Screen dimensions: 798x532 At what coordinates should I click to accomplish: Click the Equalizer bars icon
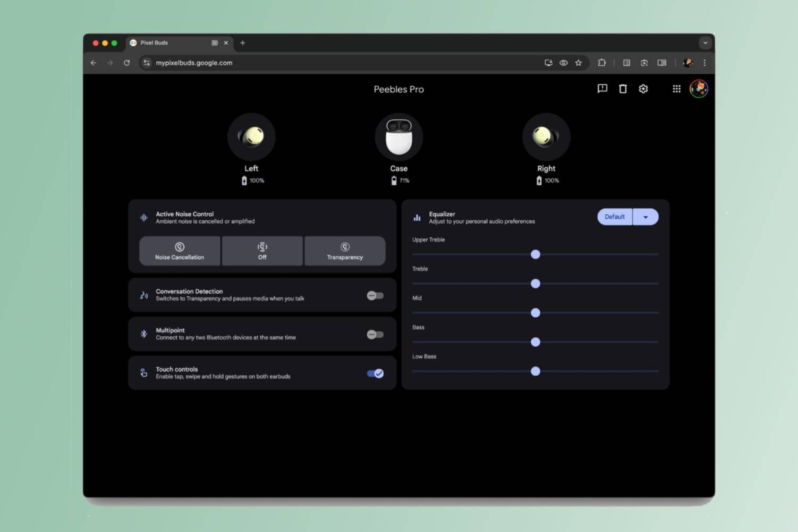tap(417, 217)
